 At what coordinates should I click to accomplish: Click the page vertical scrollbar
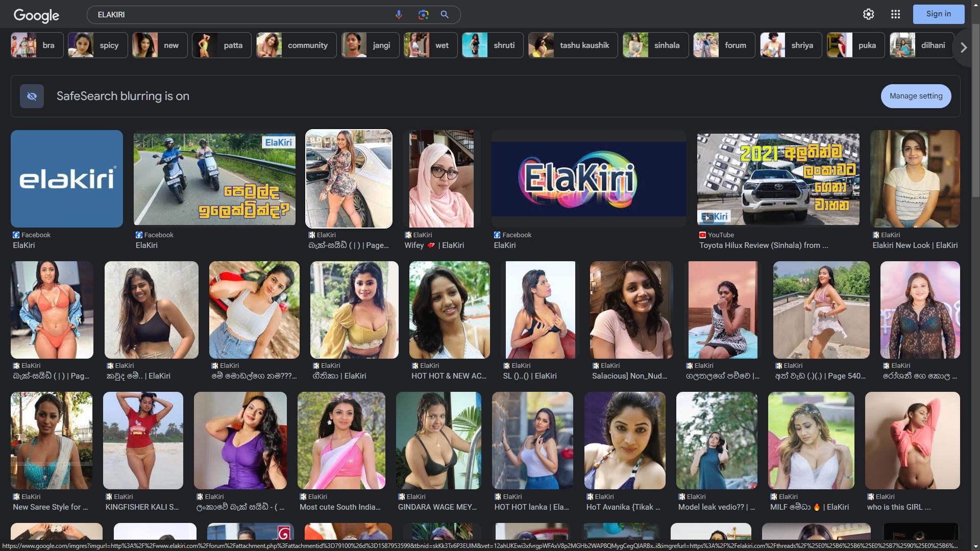coord(976,110)
